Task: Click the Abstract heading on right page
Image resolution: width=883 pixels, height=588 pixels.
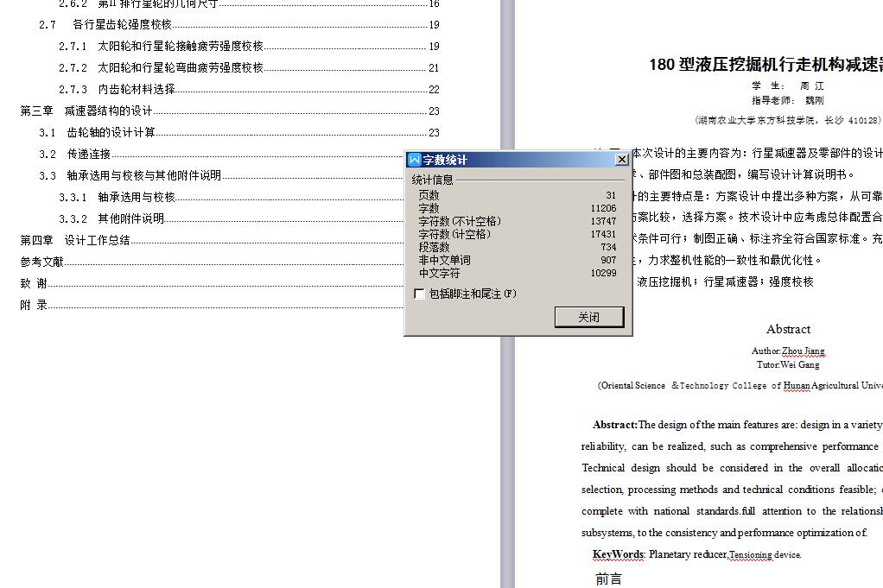Action: point(788,329)
